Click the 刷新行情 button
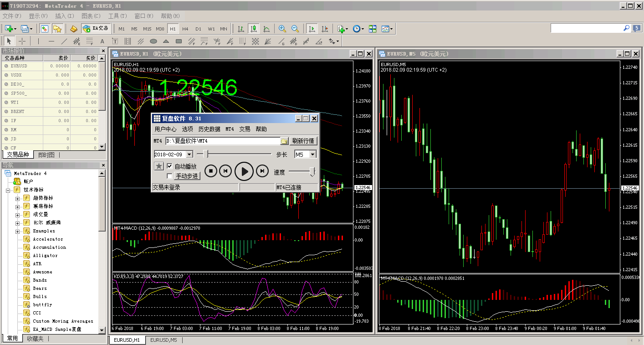 [303, 141]
